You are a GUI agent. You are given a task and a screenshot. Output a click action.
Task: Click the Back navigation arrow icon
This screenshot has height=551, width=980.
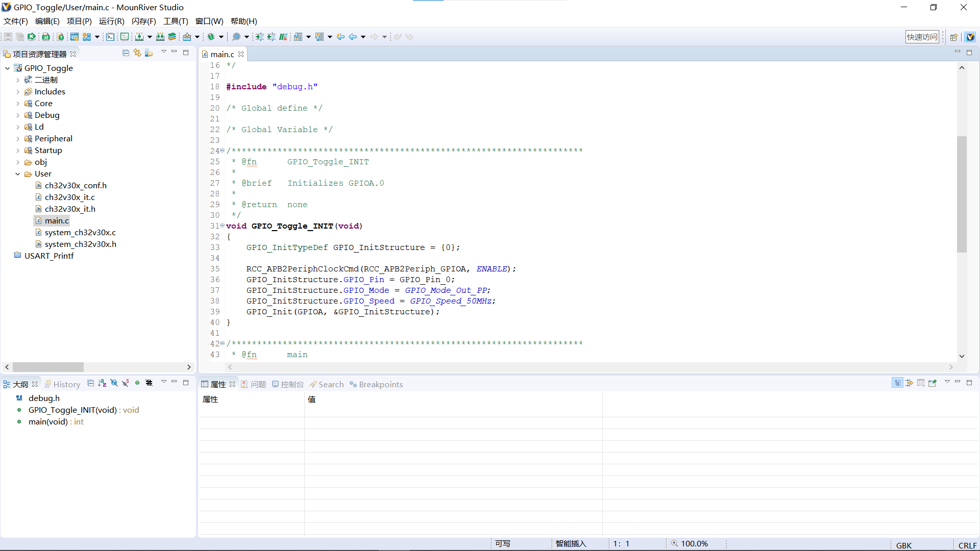(353, 37)
